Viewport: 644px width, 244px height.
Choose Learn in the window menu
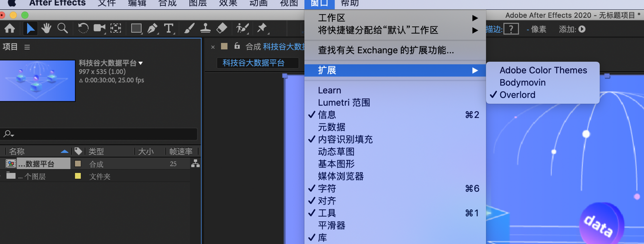[x=394, y=90]
